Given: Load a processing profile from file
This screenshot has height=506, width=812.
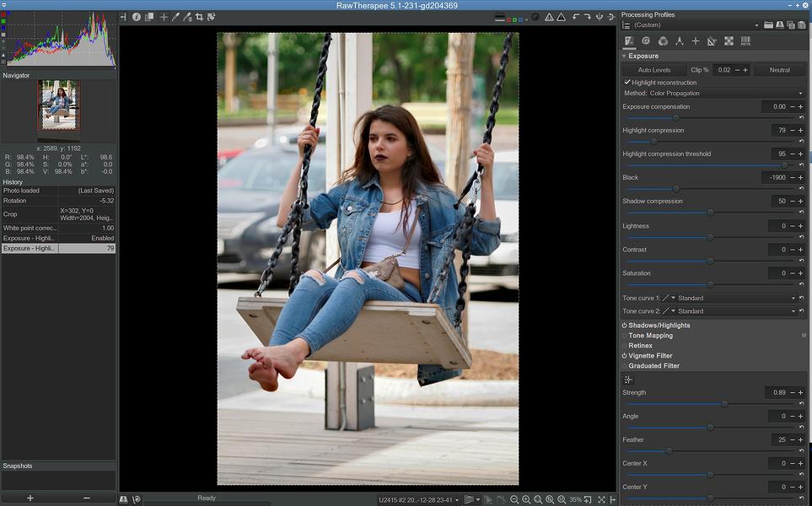Looking at the screenshot, I should (x=768, y=24).
